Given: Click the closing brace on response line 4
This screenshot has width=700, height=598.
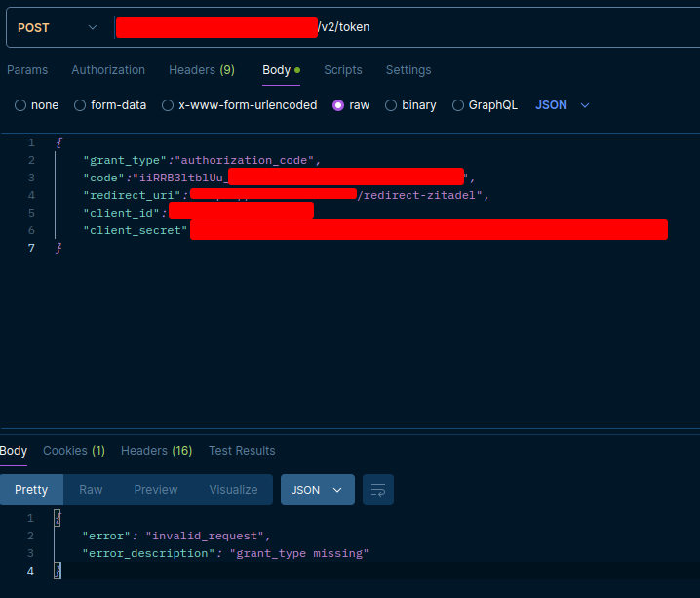Looking at the screenshot, I should click(x=58, y=571).
